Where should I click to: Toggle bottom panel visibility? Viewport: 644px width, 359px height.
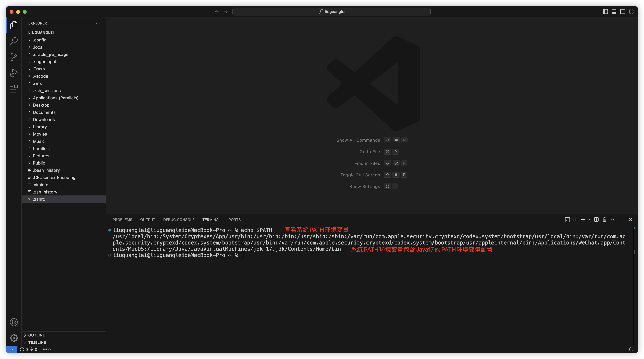tap(614, 12)
